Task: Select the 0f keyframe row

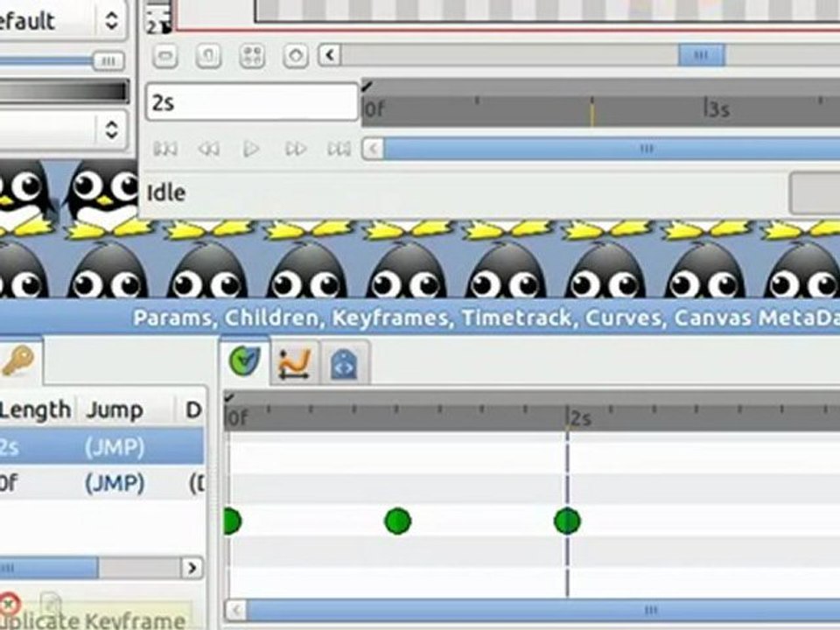Action: (101, 483)
